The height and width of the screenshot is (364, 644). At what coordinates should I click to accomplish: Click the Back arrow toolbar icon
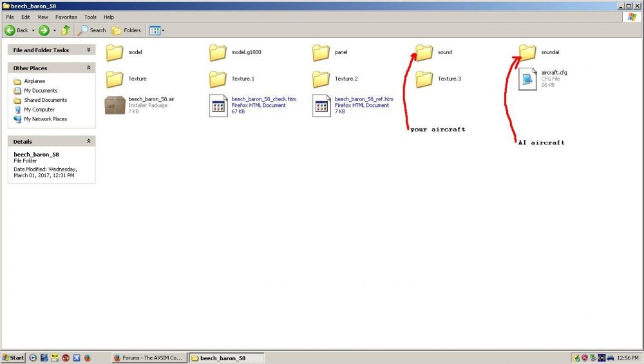pyautogui.click(x=10, y=30)
